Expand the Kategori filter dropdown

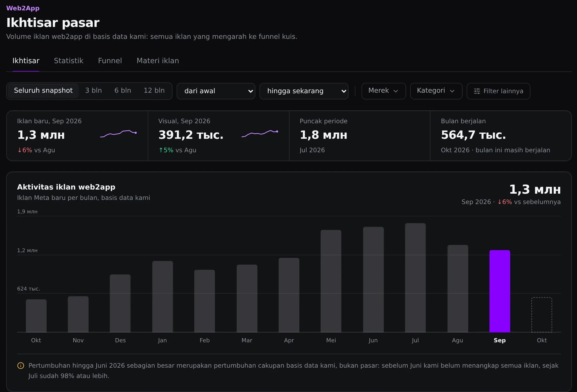(x=436, y=91)
